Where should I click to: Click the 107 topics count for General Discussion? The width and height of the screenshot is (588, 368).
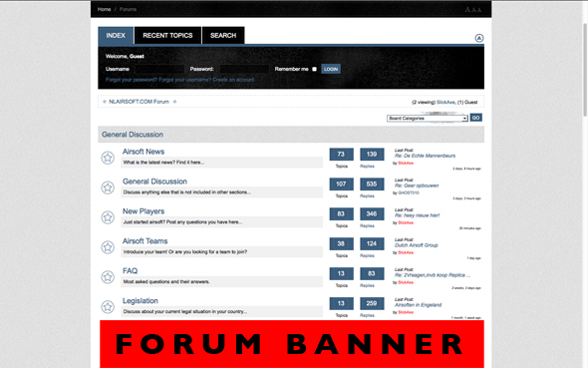(x=341, y=184)
